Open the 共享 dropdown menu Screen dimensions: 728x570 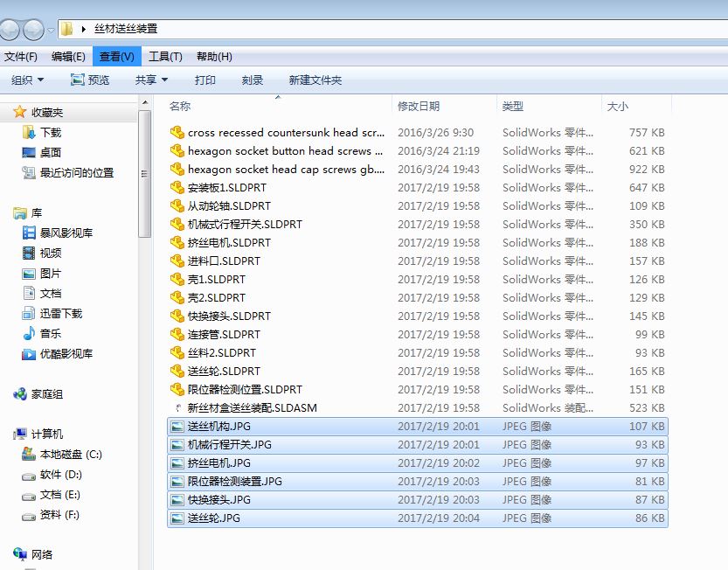pyautogui.click(x=151, y=80)
